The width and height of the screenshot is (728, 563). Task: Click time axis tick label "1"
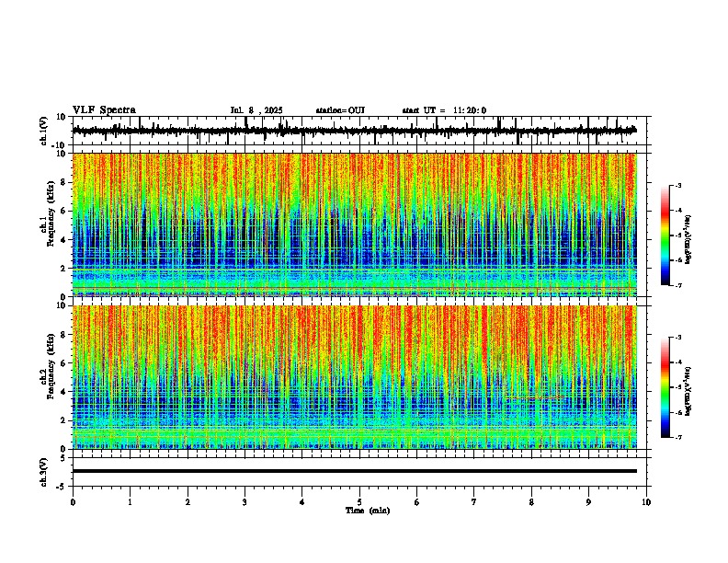tap(131, 502)
